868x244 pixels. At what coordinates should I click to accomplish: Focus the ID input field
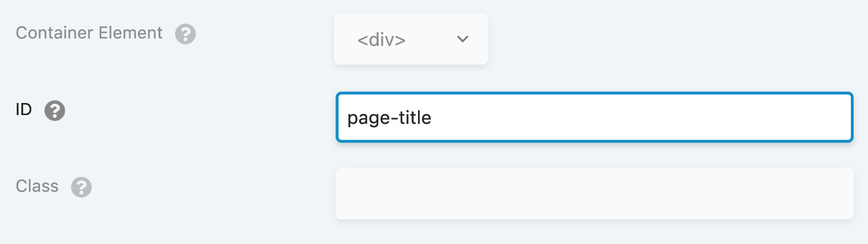pos(594,117)
